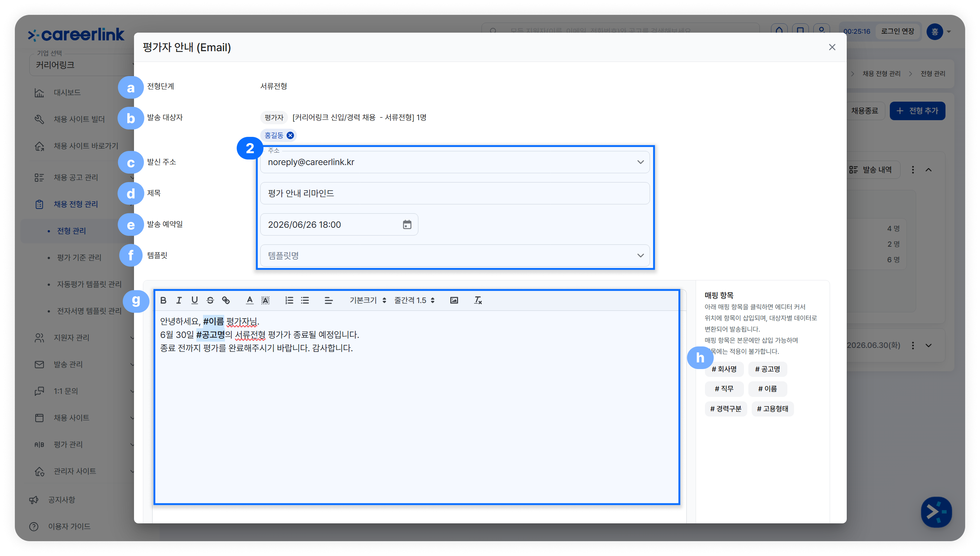Insert the # 공고명 mapping tag
Image resolution: width=980 pixels, height=556 pixels.
[767, 369]
